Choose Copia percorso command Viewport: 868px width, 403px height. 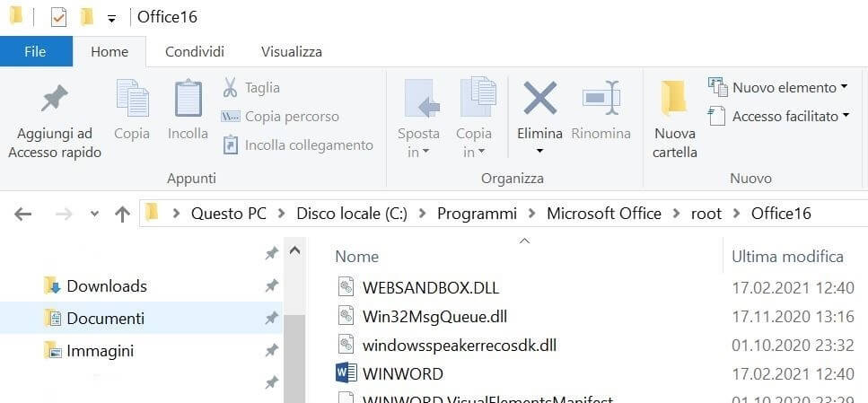[280, 117]
